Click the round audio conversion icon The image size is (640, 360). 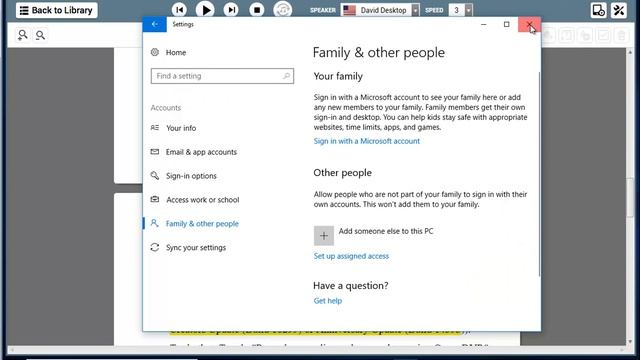coord(282,10)
